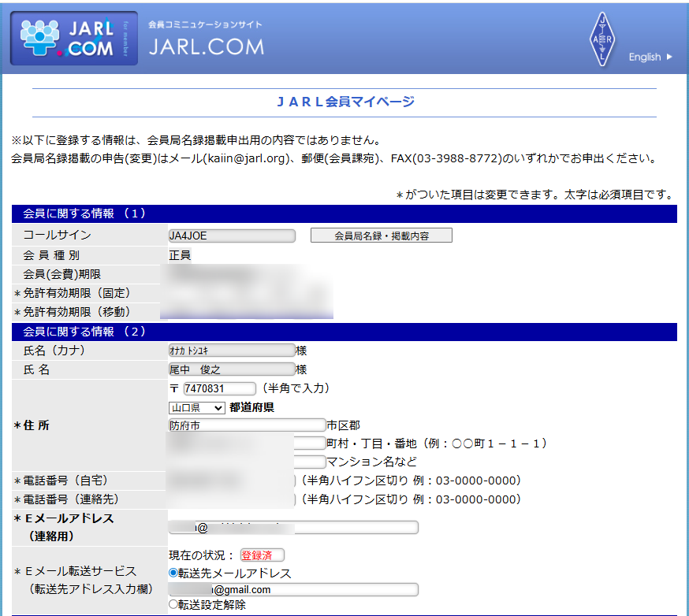Click the 会員種別 label
This screenshot has width=689, height=616.
click(x=51, y=255)
